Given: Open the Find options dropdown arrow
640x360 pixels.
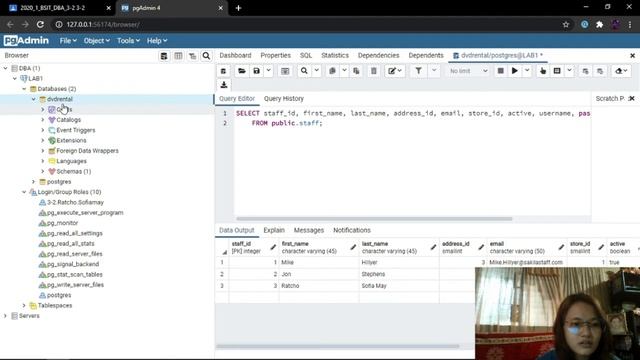Looking at the screenshot, I should [316, 71].
